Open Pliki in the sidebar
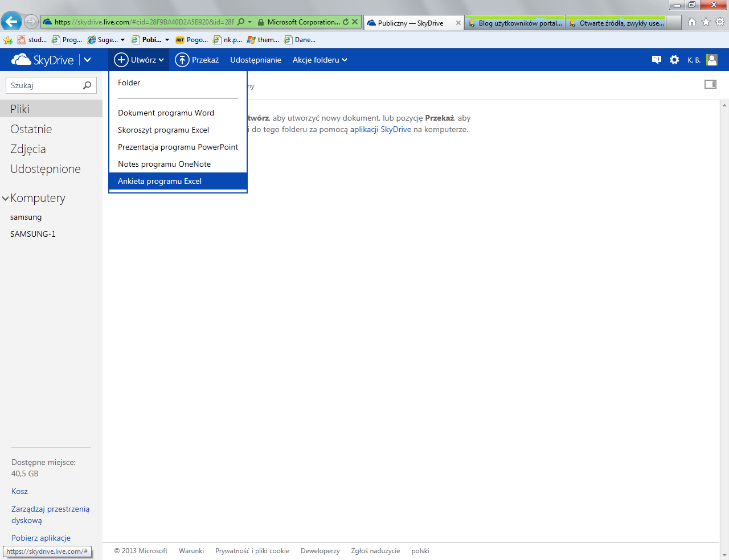This screenshot has height=560, width=729. pos(51,109)
